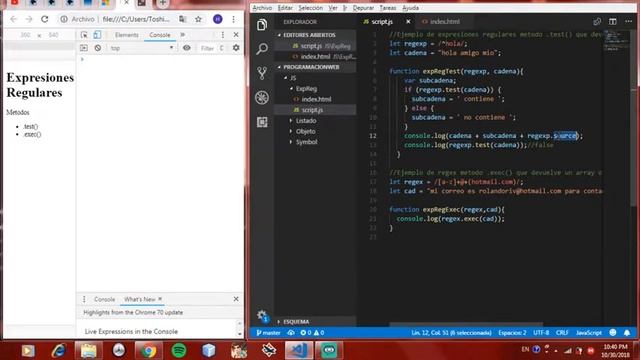Open the DevTools customize three-dot menu
This screenshot has height=360, width=640.
point(222,35)
